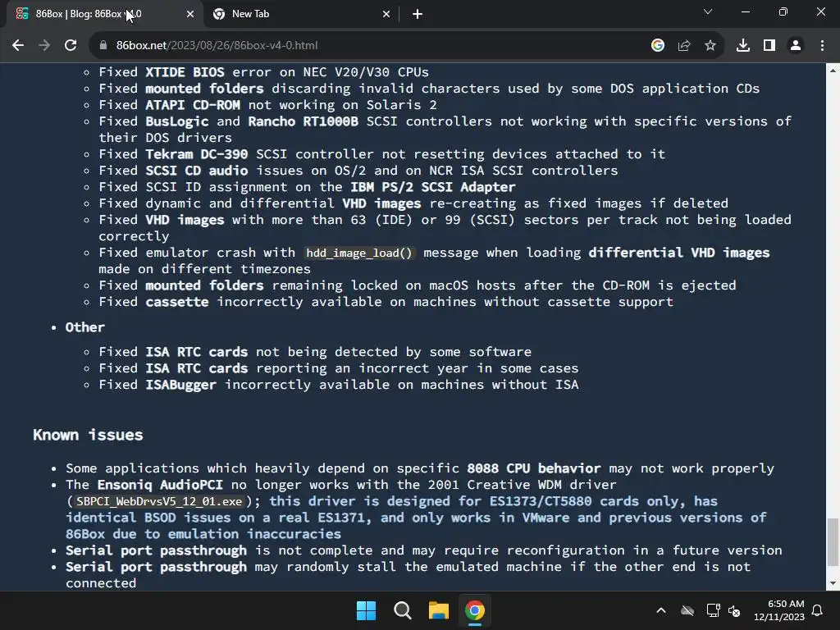
Task: Click the scrollbar up arrow
Action: click(833, 71)
